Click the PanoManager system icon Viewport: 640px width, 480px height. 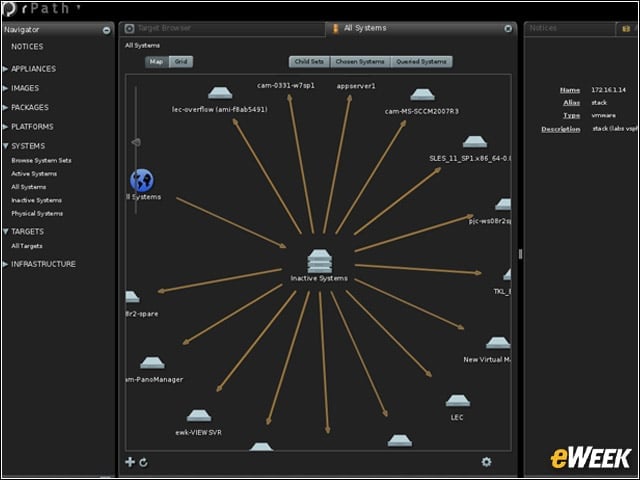[x=152, y=362]
